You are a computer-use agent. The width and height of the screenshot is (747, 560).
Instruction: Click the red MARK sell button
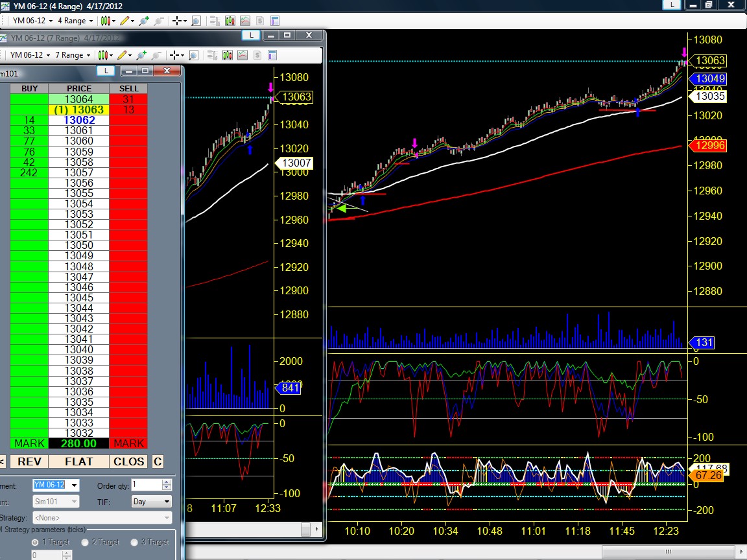coord(128,443)
